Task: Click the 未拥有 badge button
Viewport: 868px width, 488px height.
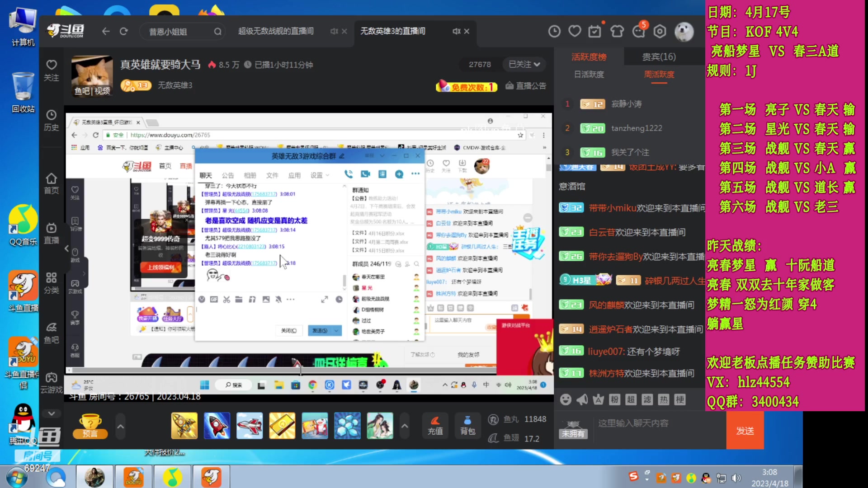Action: pos(573,430)
